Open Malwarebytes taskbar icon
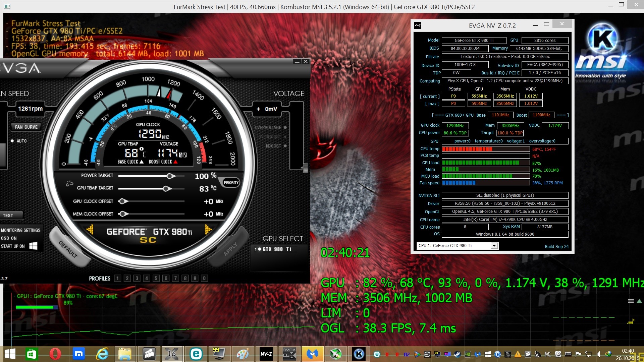The height and width of the screenshot is (362, 644). point(313,354)
